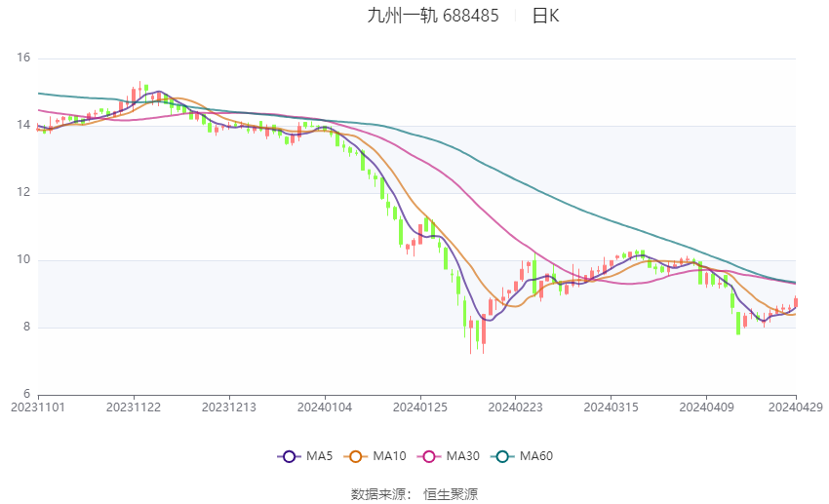The height and width of the screenshot is (504, 829).
Task: Hide the MA10 series via its label
Action: pos(390,456)
